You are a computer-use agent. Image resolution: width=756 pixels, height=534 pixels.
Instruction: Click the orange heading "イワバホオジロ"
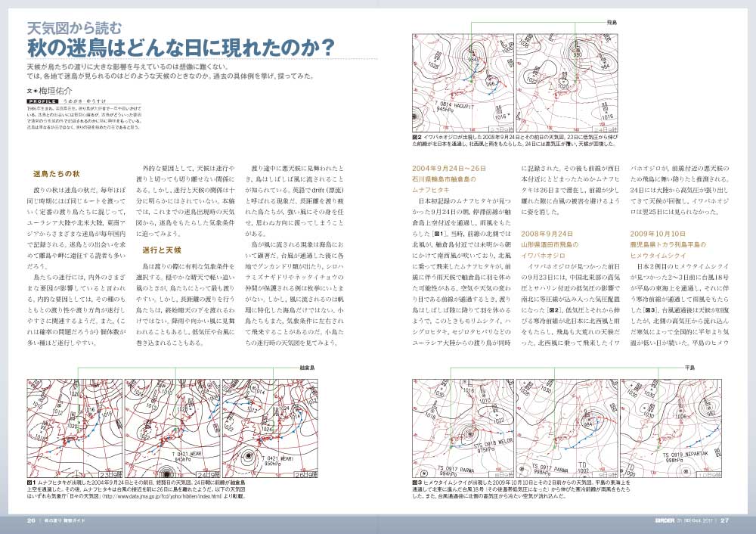543,255
